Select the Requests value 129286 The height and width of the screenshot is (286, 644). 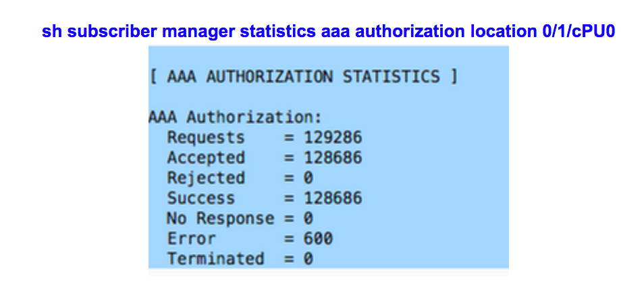pos(333,138)
